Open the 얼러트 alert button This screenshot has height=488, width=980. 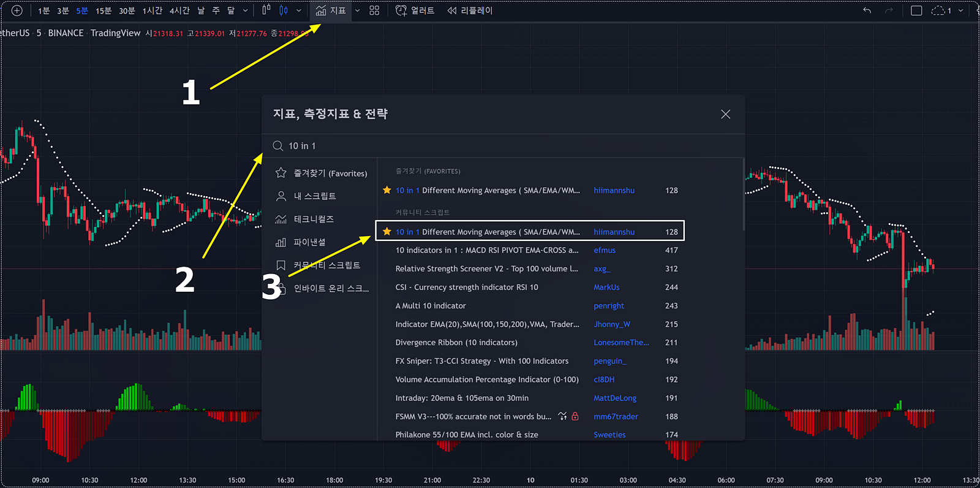(x=415, y=10)
